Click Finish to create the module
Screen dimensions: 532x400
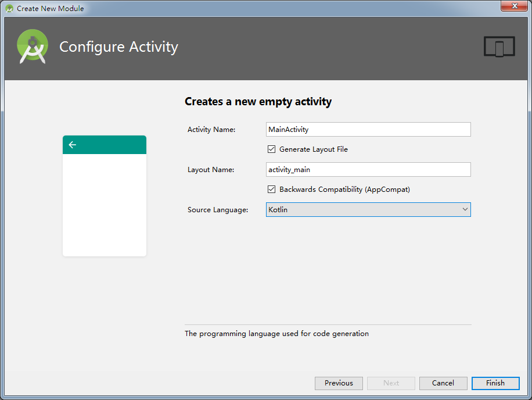[495, 383]
